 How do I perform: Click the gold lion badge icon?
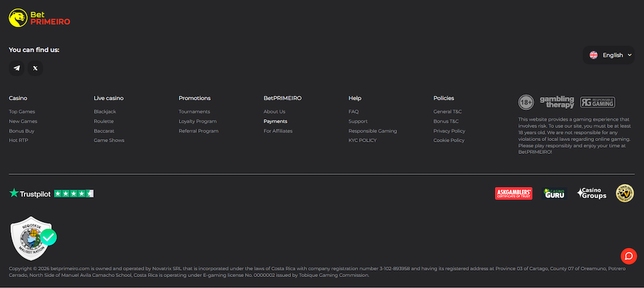[625, 194]
